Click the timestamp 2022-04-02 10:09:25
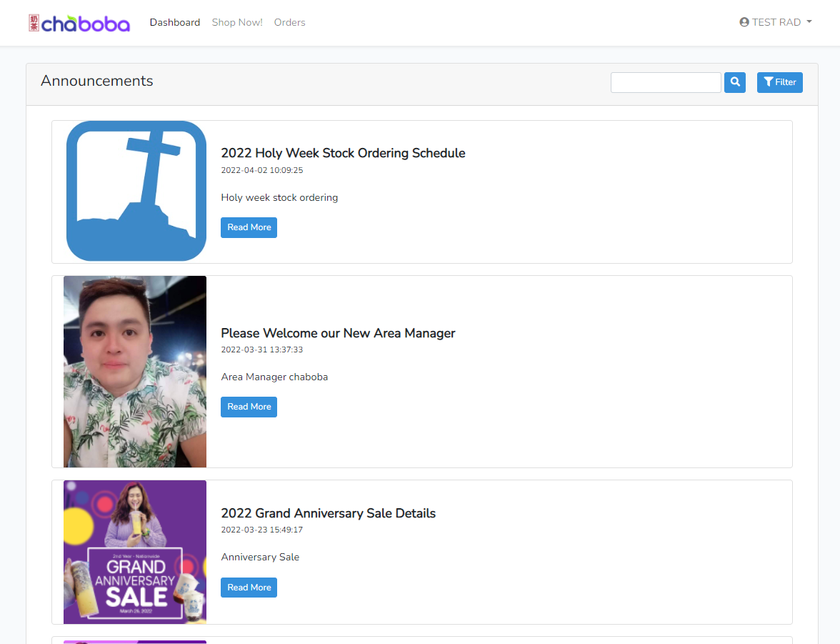Image resolution: width=840 pixels, height=644 pixels. coord(262,170)
